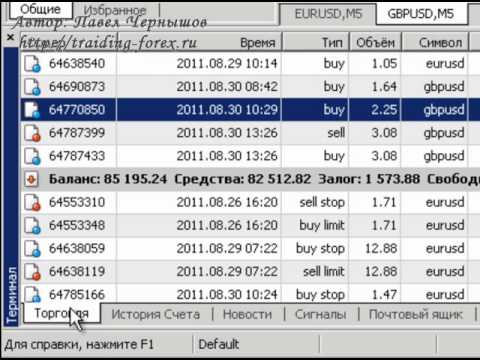
Task: Click time 2011.08.29 10:14
Action: pyautogui.click(x=227, y=64)
